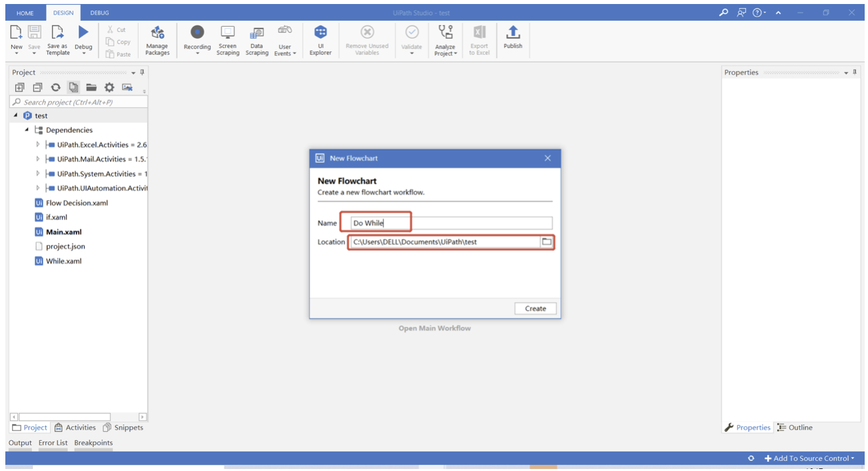This screenshot has width=868, height=471.
Task: Toggle auto-hide pin on Properties panel
Action: coord(855,72)
